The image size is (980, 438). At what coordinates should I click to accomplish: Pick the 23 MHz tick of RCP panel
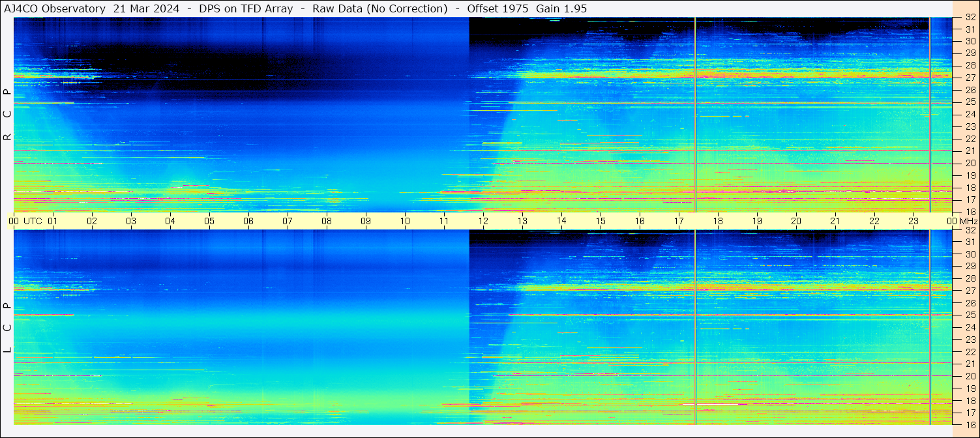tap(970, 127)
